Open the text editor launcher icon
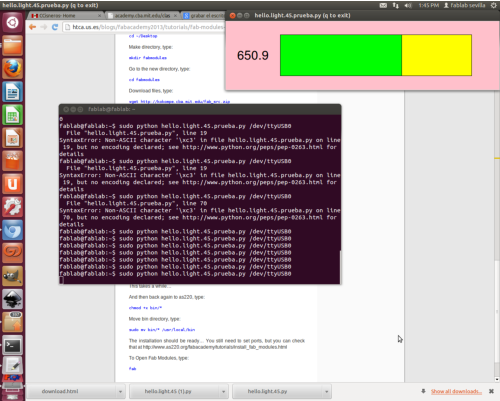 pyautogui.click(x=12, y=365)
